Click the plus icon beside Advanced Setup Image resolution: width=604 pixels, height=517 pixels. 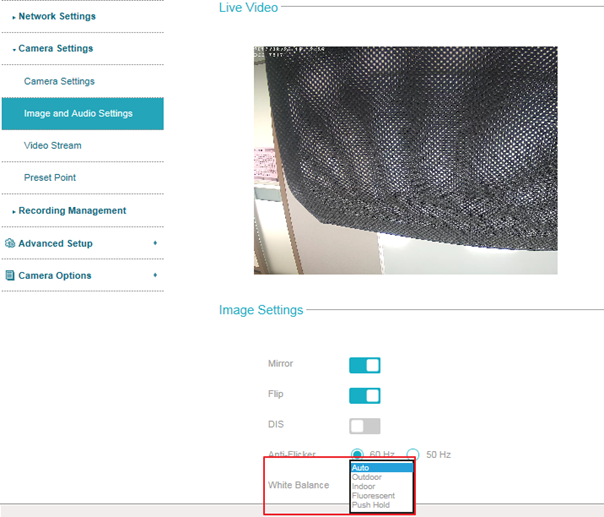point(155,243)
